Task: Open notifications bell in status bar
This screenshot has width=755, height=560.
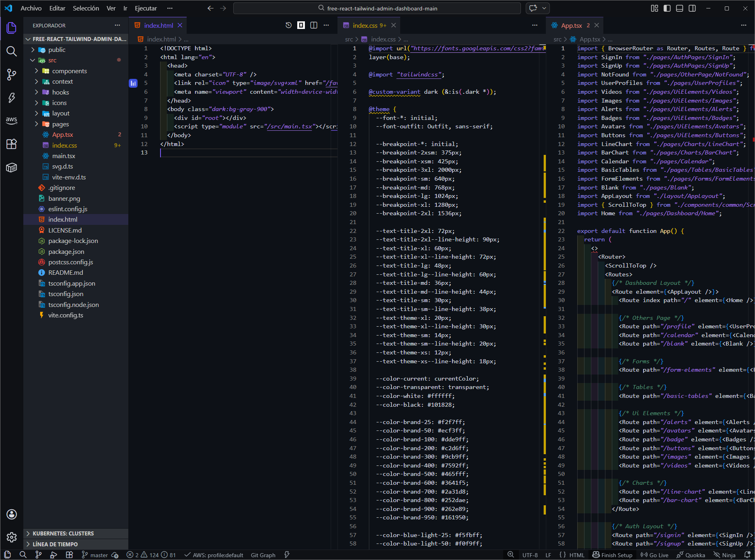Action: click(x=747, y=555)
